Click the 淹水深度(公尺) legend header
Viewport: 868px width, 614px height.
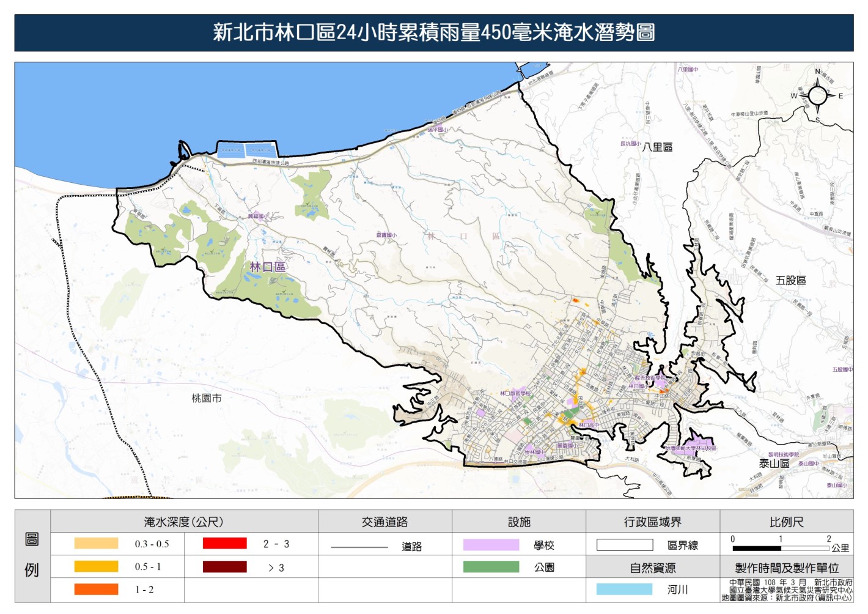click(x=184, y=522)
